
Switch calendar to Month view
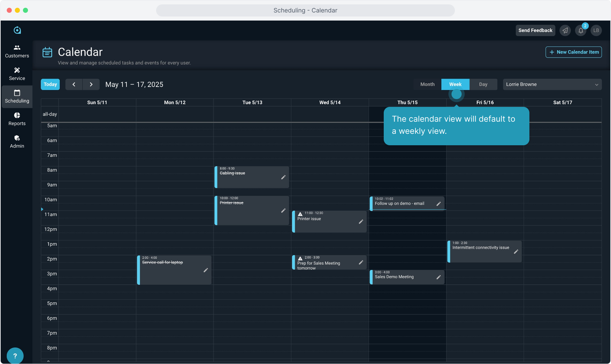427,84
